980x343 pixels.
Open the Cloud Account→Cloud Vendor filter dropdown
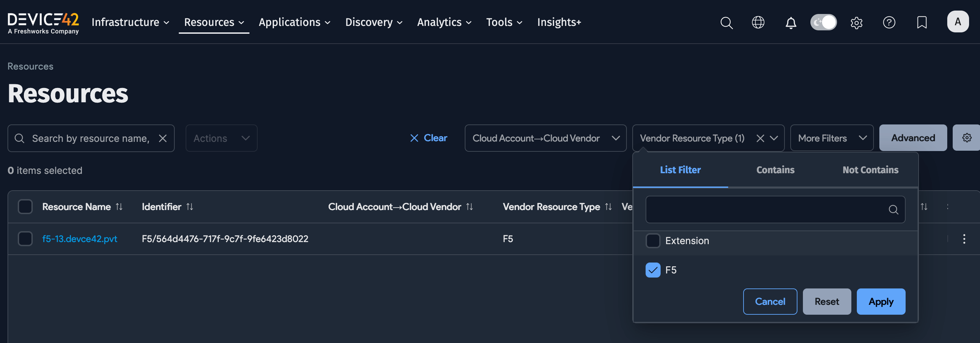(x=546, y=138)
